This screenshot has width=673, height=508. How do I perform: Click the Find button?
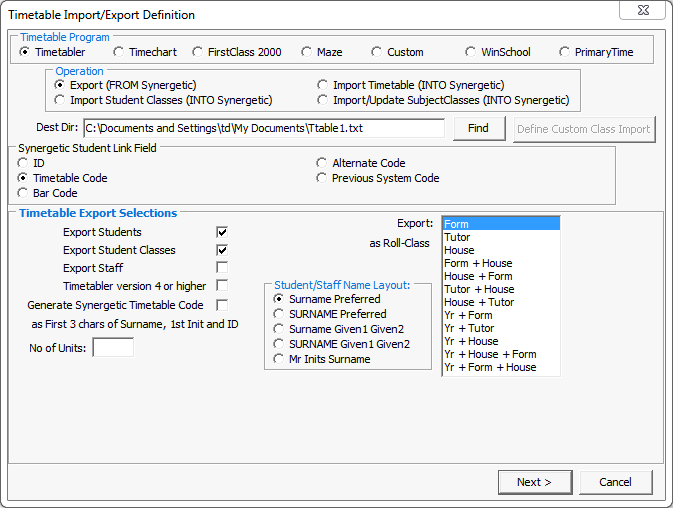(479, 128)
